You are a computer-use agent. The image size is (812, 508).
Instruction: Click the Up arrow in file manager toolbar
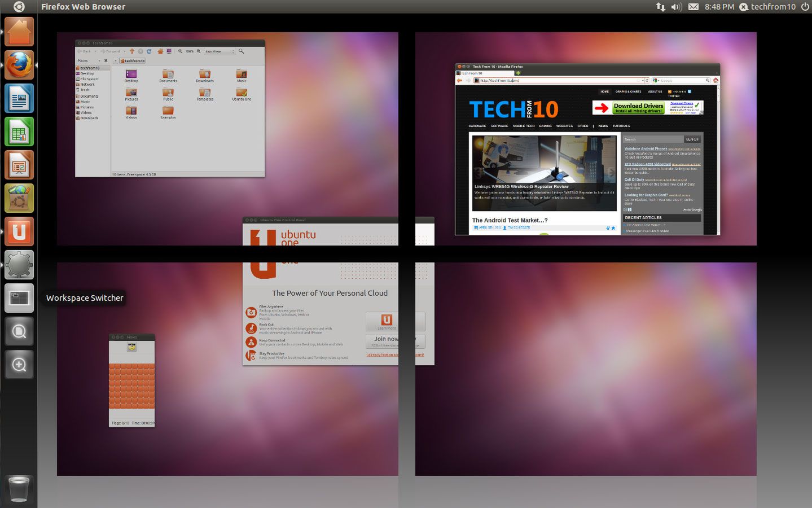132,51
